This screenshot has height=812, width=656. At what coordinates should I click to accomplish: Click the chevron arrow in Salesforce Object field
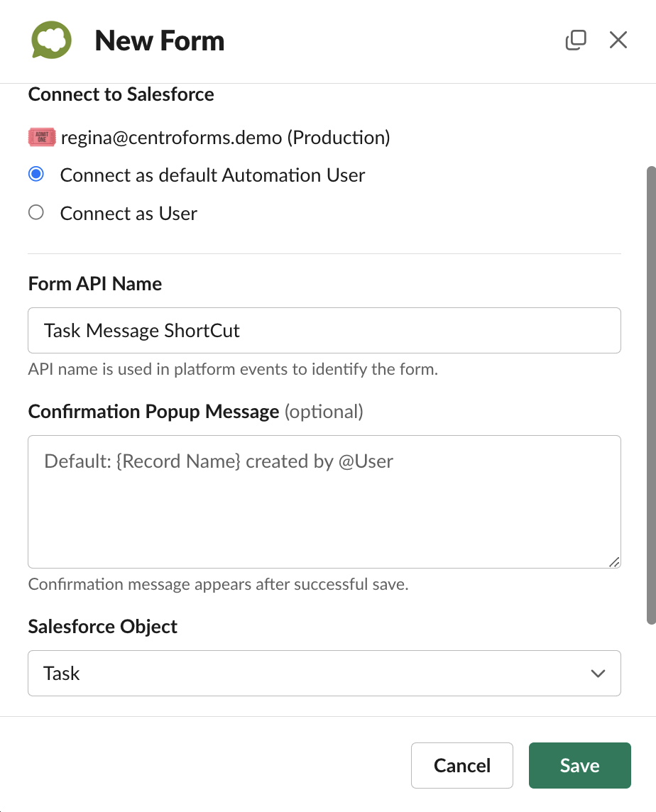point(598,673)
